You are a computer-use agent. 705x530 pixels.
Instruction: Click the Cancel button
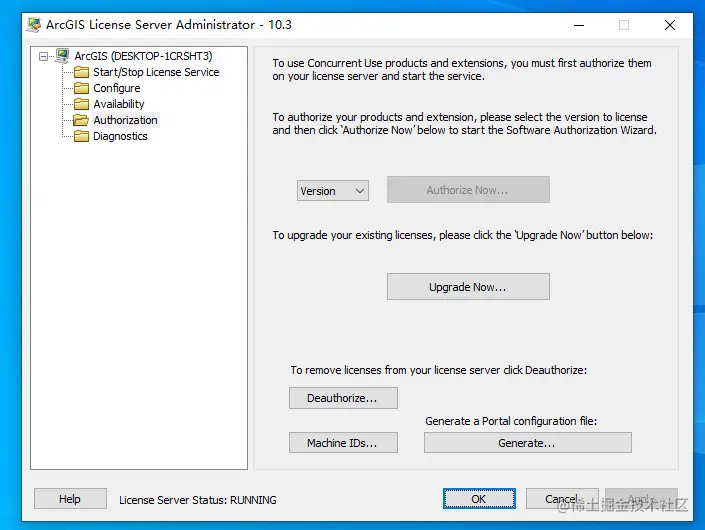coord(562,499)
